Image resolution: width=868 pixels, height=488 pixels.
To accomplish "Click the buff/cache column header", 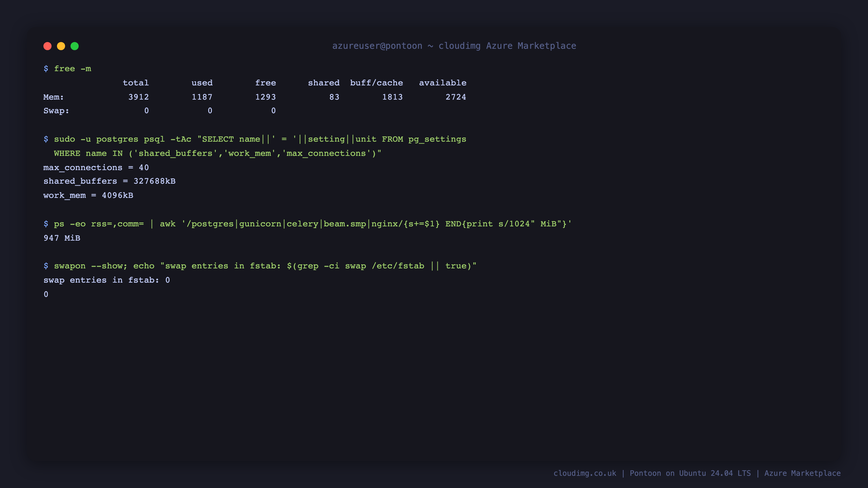I will tap(376, 83).
